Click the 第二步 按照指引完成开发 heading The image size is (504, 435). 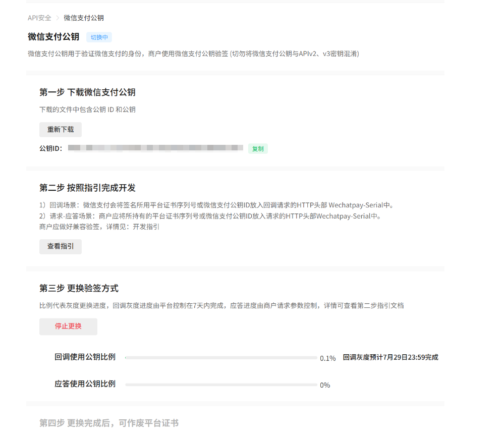[x=87, y=188]
